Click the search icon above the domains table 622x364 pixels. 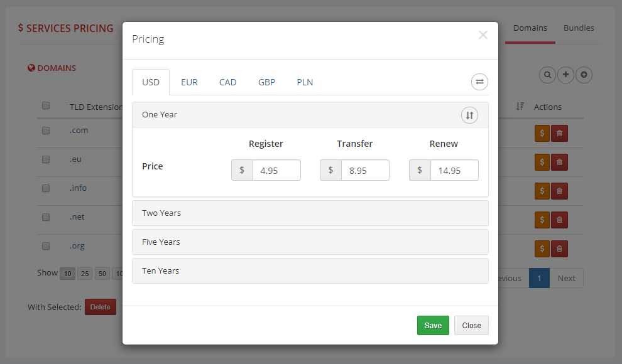(x=547, y=75)
